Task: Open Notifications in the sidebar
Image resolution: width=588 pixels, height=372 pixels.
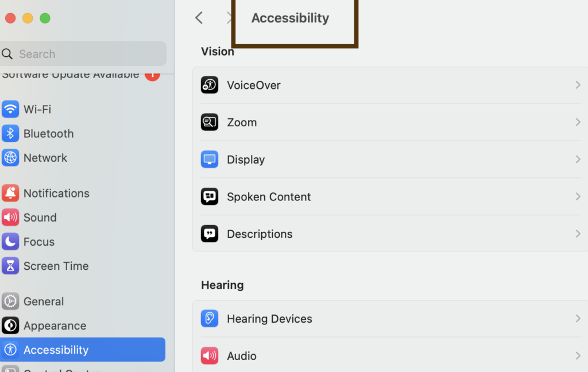Action: point(56,193)
